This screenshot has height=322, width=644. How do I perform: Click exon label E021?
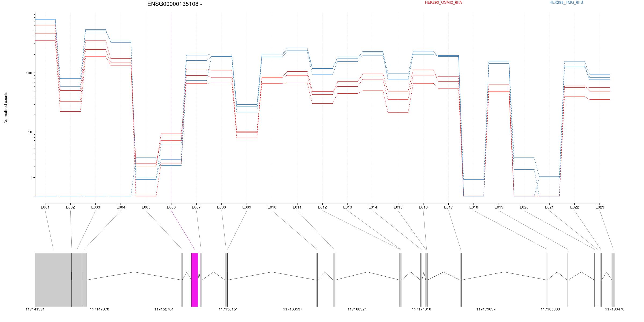(x=550, y=207)
